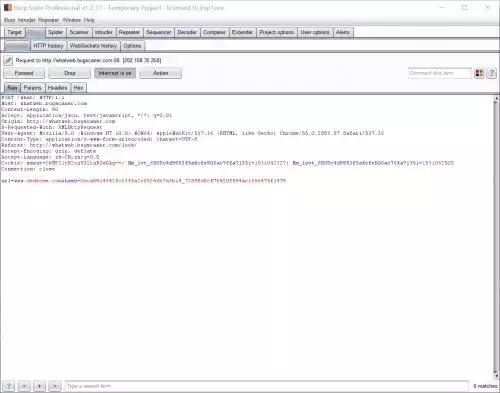Viewport: 500px width, 393px height.
Task: Click the Burp Suite title bar icon
Action: coord(8,8)
